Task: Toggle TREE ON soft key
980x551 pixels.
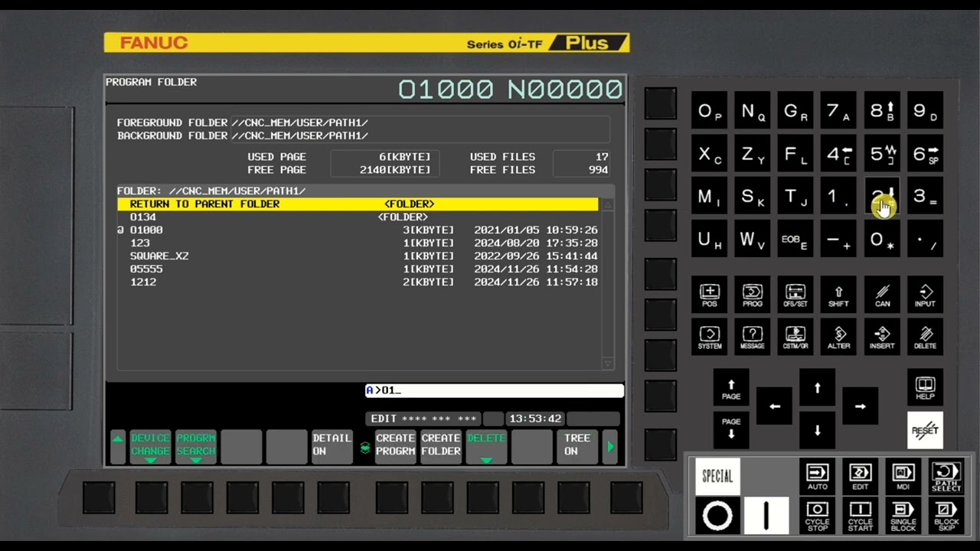Action: (577, 445)
